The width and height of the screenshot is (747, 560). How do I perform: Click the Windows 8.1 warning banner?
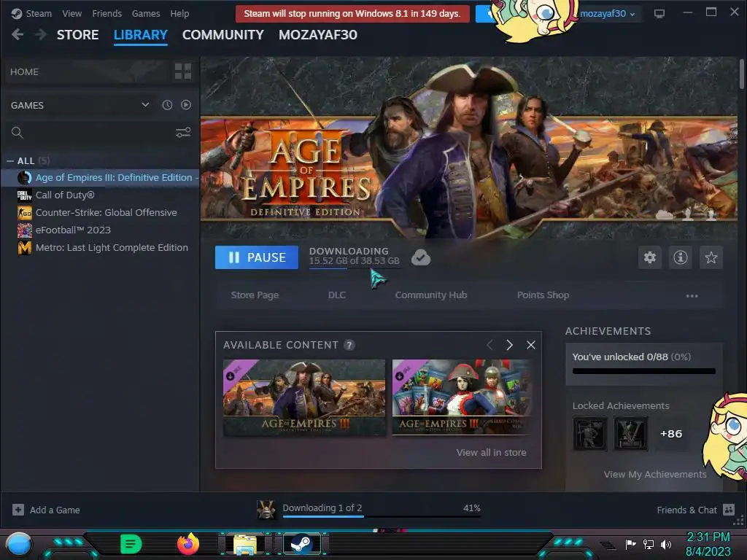(352, 13)
